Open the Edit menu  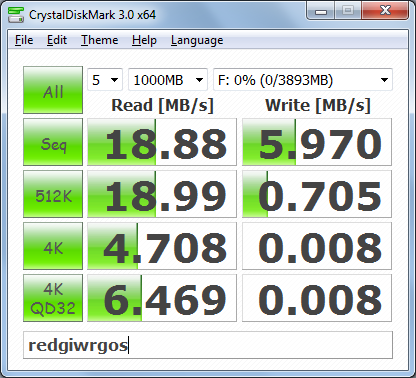click(57, 40)
